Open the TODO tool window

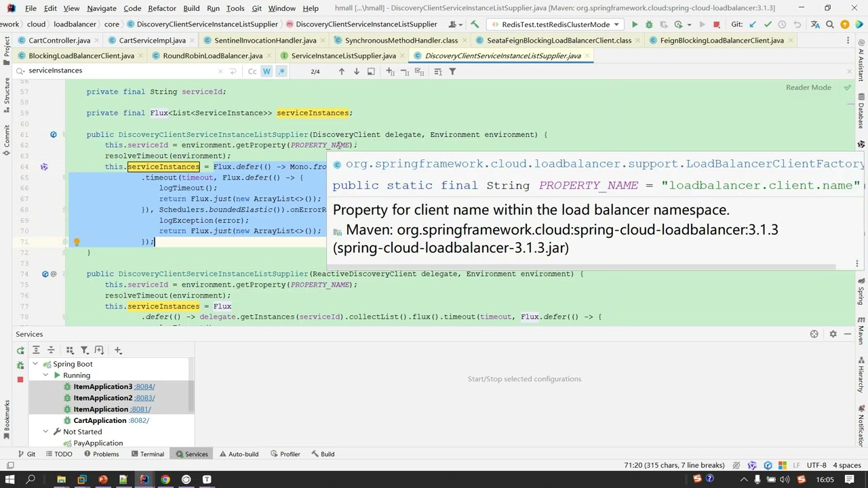click(x=58, y=454)
